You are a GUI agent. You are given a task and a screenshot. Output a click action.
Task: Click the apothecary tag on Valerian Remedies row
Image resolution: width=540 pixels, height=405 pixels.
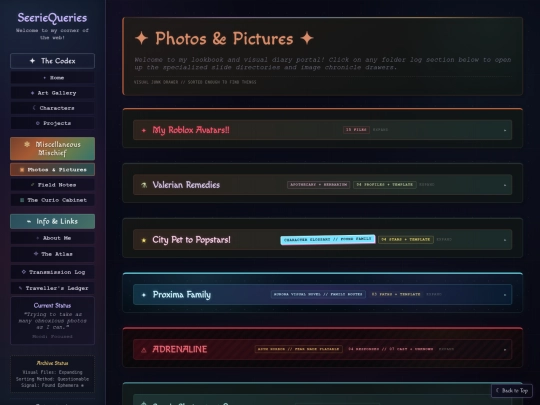319,185
